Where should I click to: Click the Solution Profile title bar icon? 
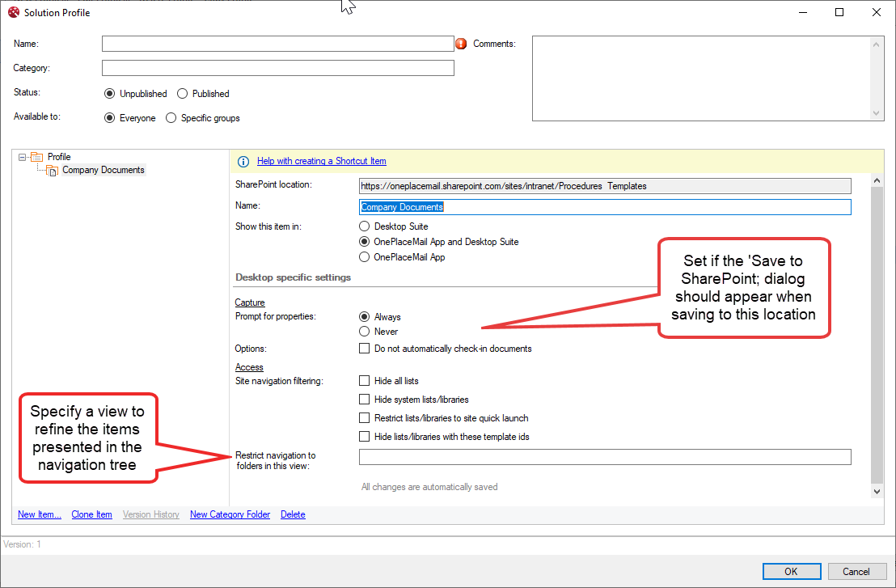click(x=13, y=12)
